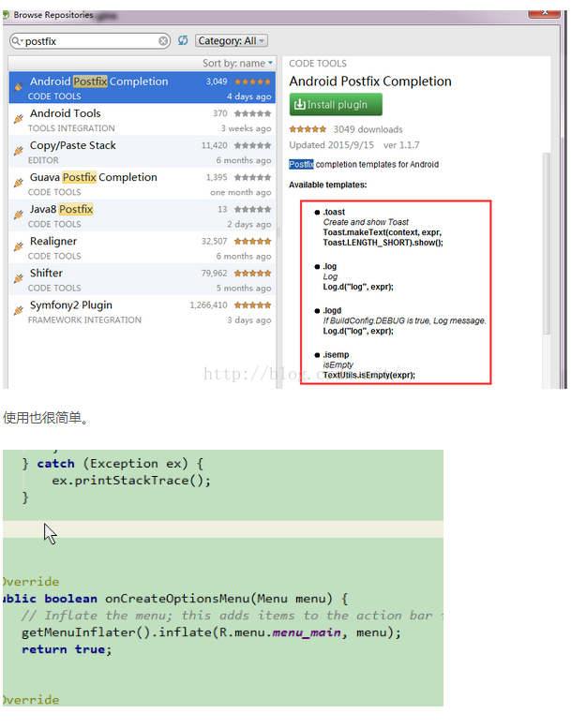Open the Category: All dropdown

232,40
